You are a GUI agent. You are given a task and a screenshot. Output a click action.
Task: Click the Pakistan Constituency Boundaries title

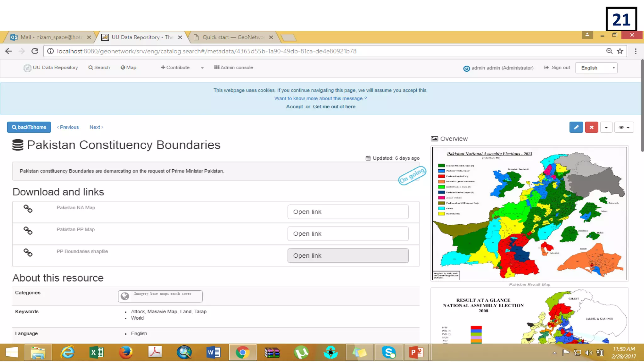click(x=124, y=145)
